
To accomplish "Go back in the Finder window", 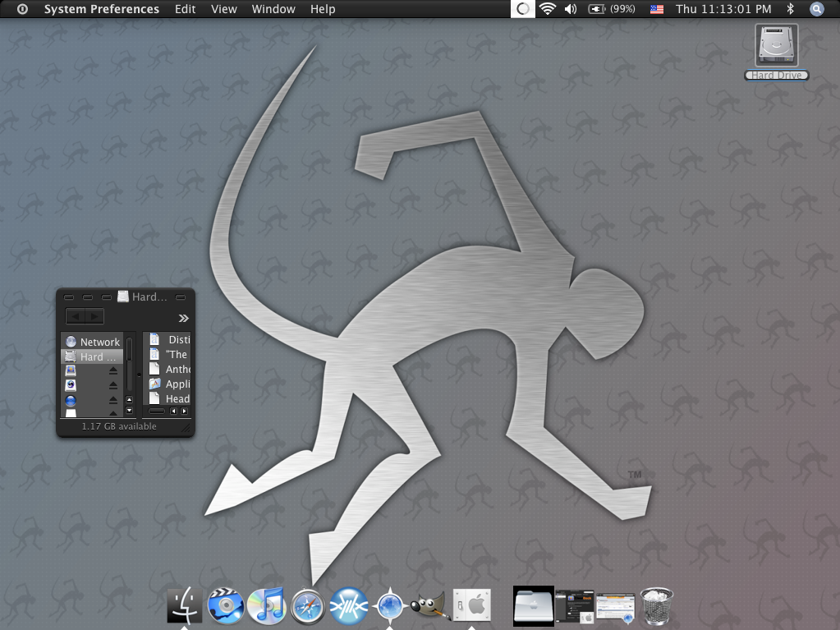I will [75, 316].
